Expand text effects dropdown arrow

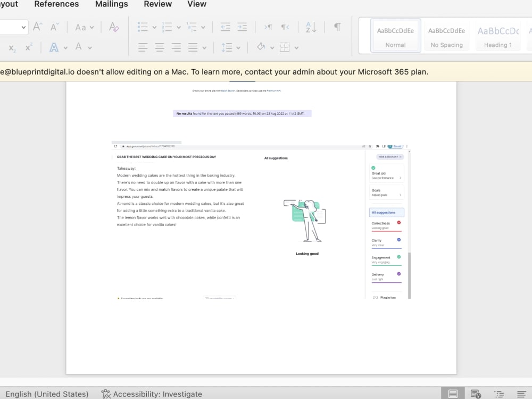[x=65, y=48]
